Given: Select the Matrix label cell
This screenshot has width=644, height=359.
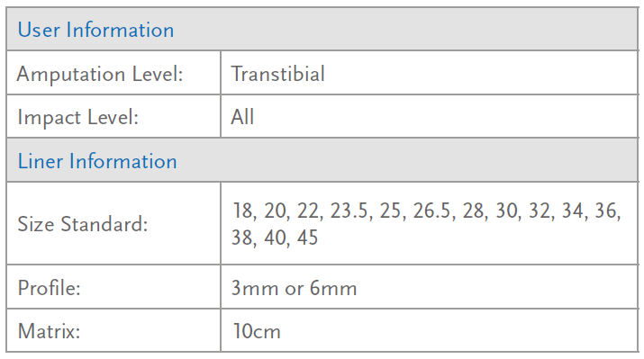Looking at the screenshot, I should [113, 330].
